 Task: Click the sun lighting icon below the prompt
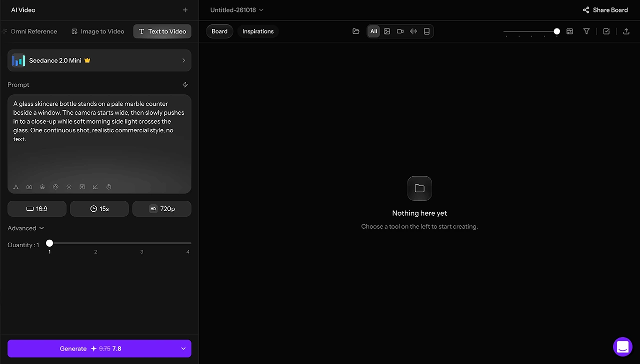tap(69, 187)
